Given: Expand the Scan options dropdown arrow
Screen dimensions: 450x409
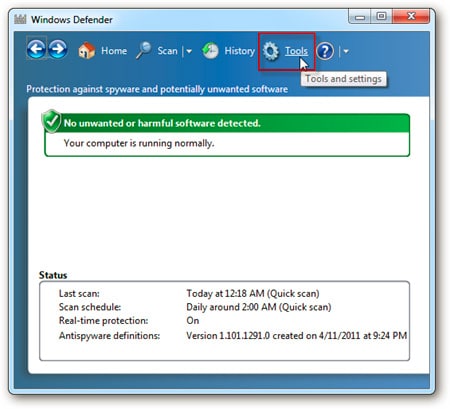Looking at the screenshot, I should pos(189,51).
